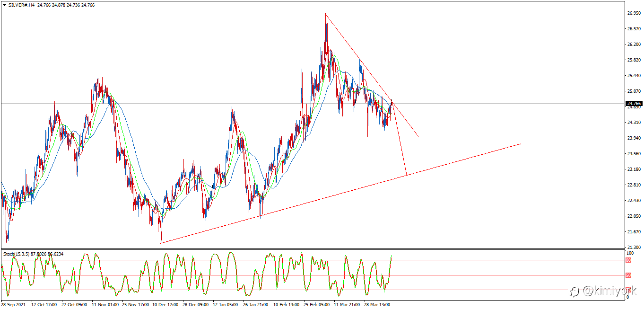The height and width of the screenshot is (310, 644).
Task: Click the stochastic scale value 100
Action: (x=629, y=254)
